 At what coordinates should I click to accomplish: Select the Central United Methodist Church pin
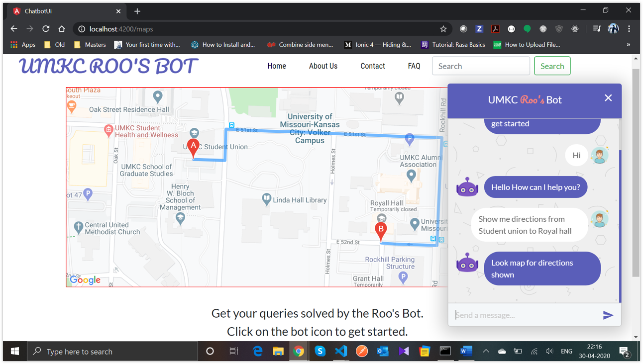(78, 227)
